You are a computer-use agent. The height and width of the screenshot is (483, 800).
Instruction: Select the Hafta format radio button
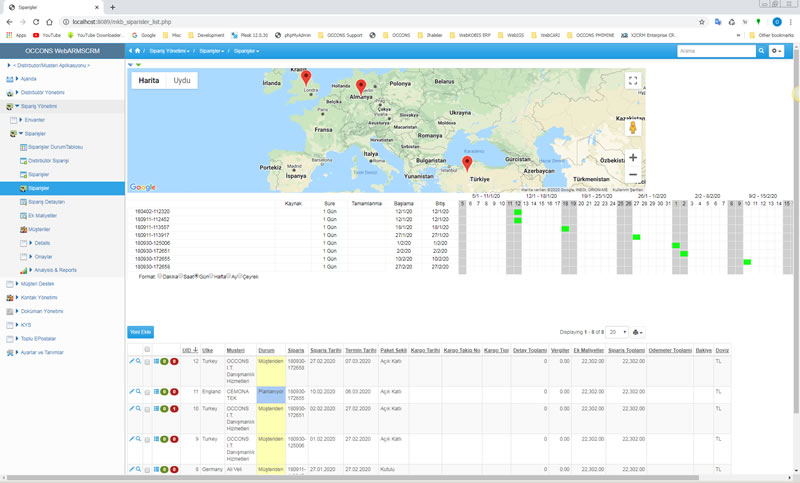[x=212, y=276]
